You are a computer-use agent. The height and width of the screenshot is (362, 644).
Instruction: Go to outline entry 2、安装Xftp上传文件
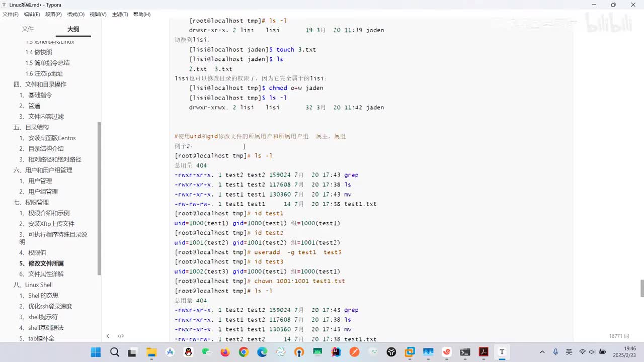(47, 224)
